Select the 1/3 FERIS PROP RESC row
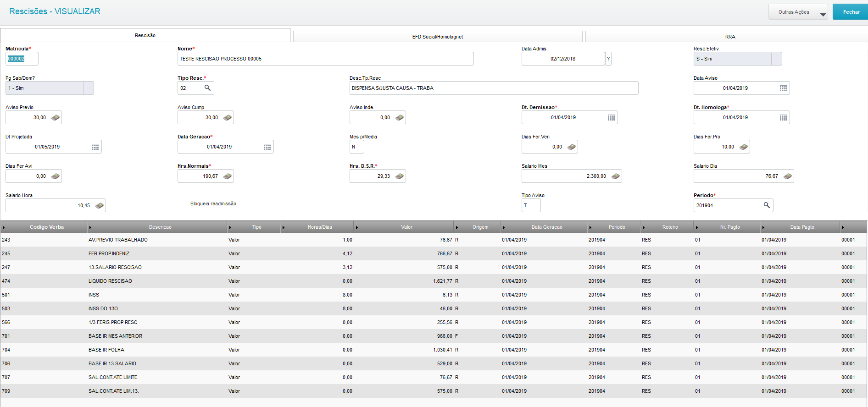The image size is (868, 407). [434, 322]
